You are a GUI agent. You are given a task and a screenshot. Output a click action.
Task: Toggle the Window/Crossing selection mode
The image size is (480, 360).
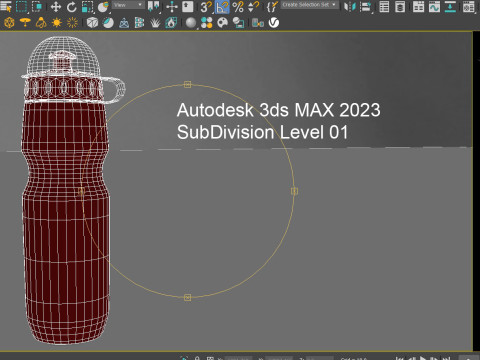[37, 6]
